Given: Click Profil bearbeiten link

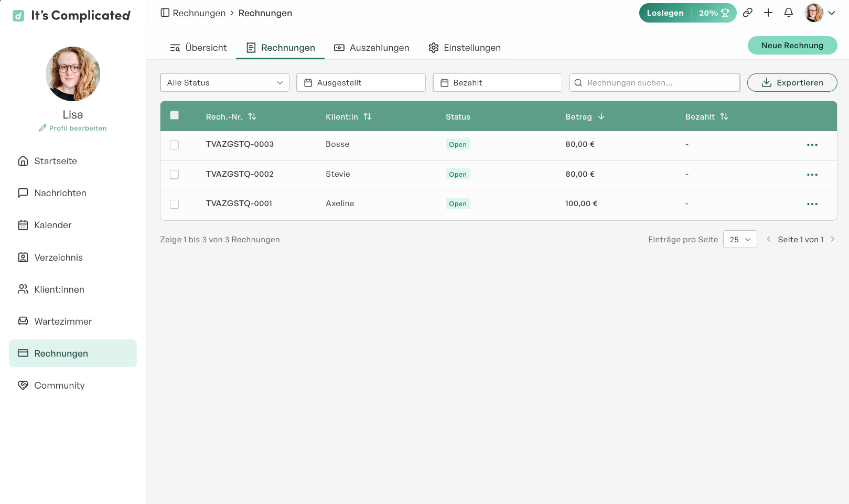Looking at the screenshot, I should click(x=73, y=128).
